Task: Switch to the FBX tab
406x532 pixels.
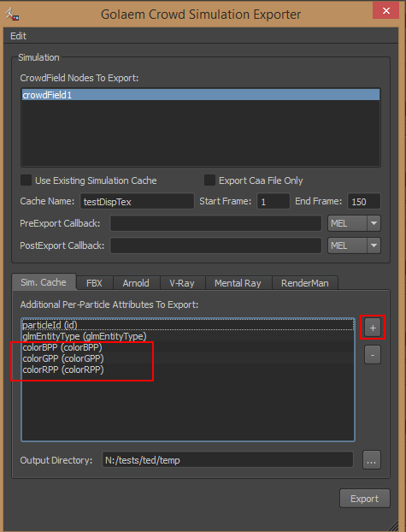Action: click(94, 283)
